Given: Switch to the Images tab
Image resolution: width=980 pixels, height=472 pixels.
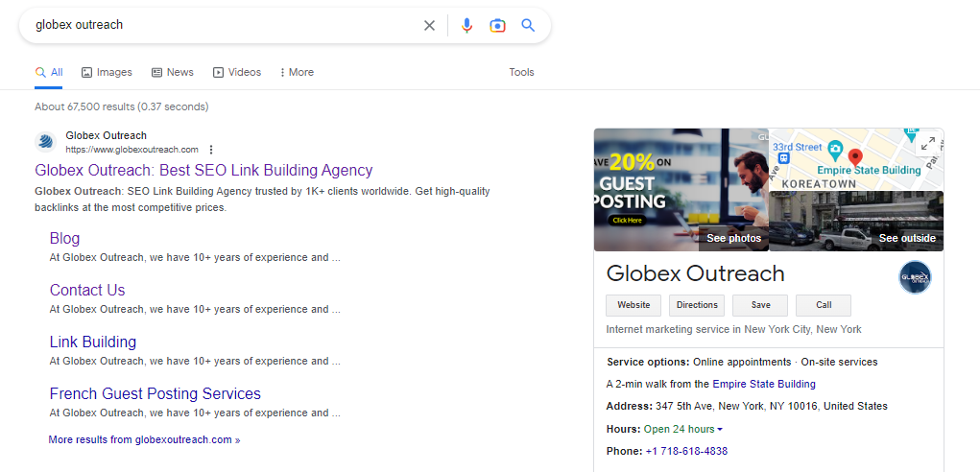Looking at the screenshot, I should click(x=107, y=72).
